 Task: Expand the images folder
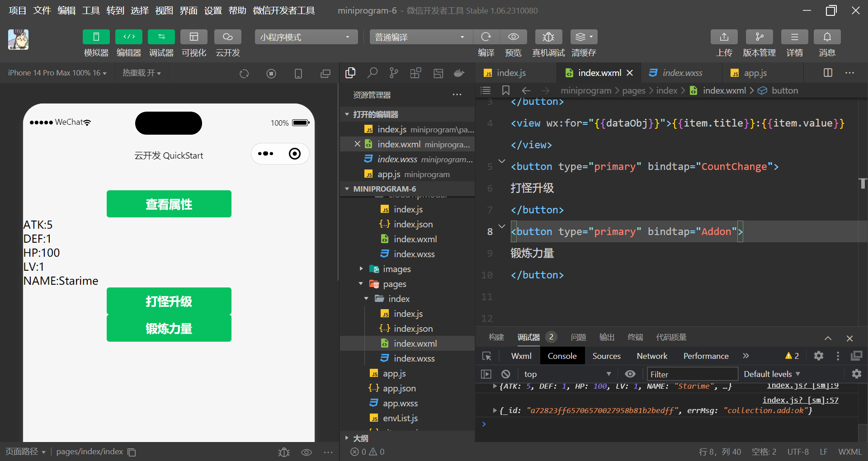click(x=396, y=269)
